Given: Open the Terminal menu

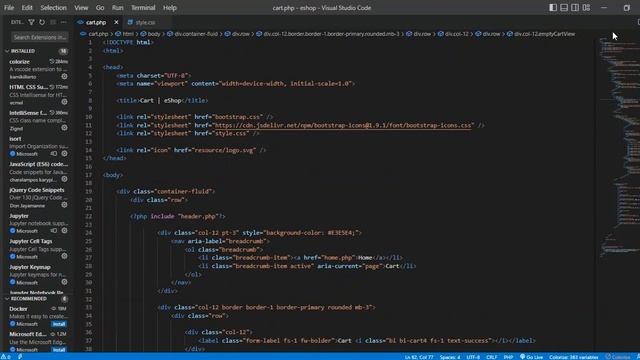Looking at the screenshot, I should pyautogui.click(x=143, y=8).
